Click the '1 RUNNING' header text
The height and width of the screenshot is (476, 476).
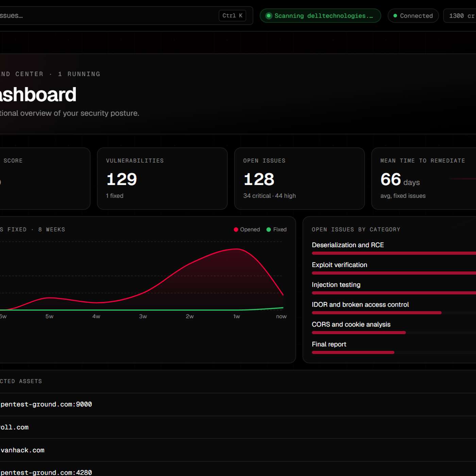click(79, 74)
